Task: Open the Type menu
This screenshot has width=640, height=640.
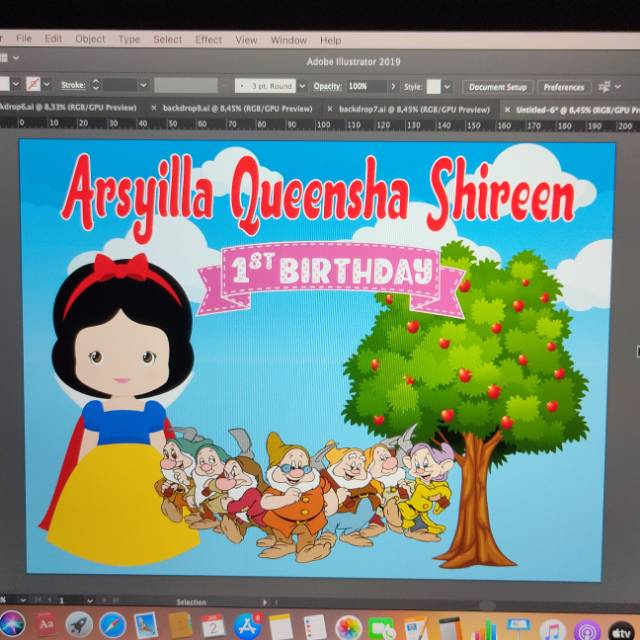Action: (x=129, y=39)
